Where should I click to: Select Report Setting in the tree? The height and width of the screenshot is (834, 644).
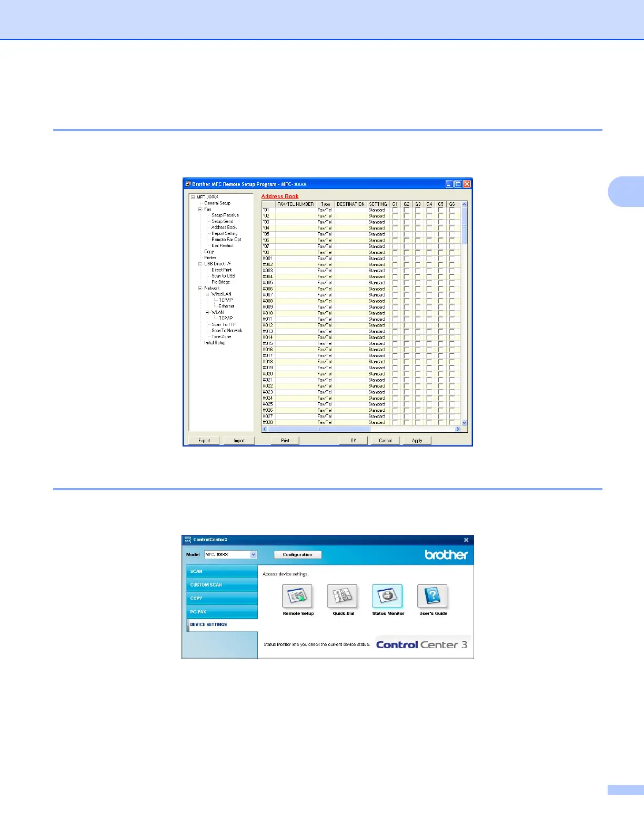tap(225, 233)
